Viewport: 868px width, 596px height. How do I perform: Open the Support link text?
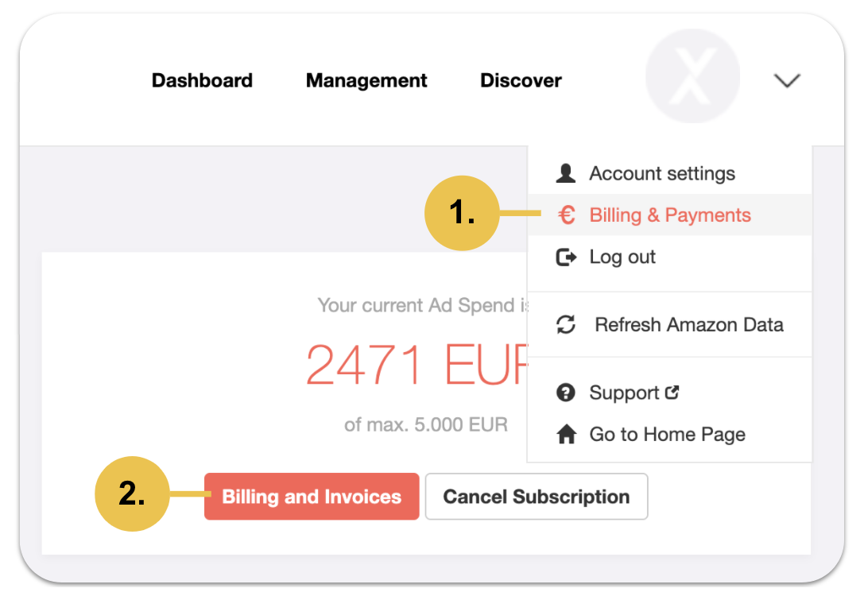point(624,393)
